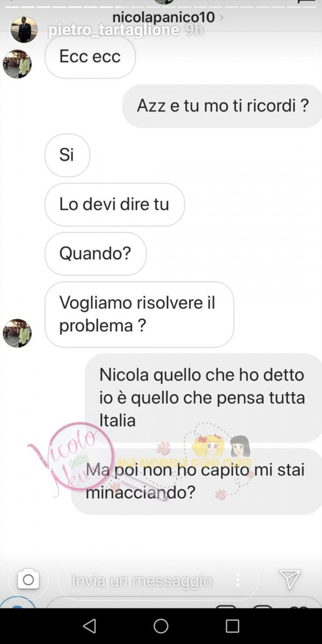The width and height of the screenshot is (322, 644).
Task: Tap the "Quando?" message bubble
Action: tap(96, 253)
